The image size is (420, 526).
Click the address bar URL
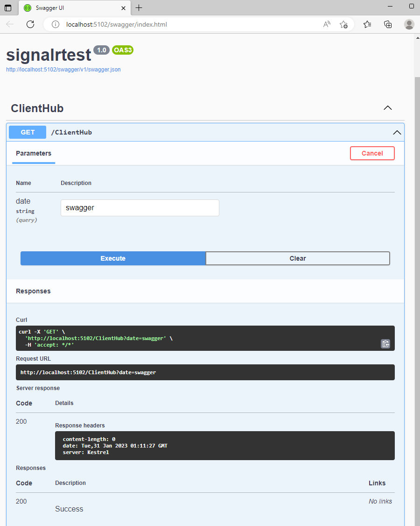116,24
